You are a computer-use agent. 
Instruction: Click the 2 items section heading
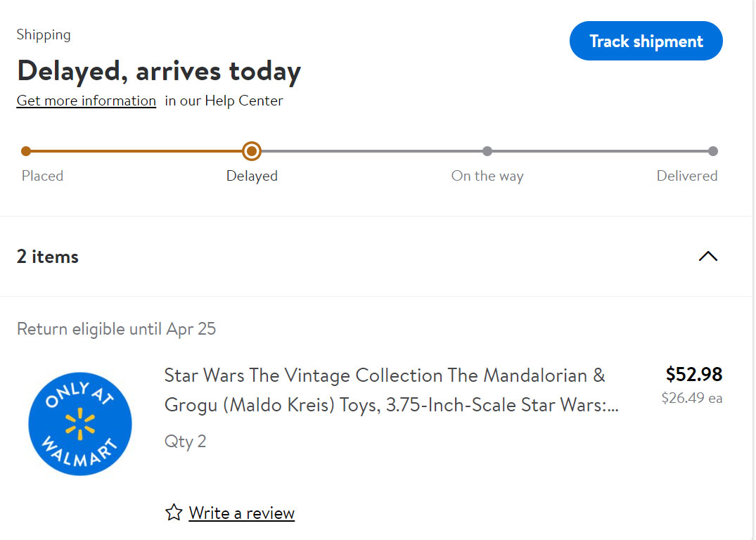pos(48,257)
